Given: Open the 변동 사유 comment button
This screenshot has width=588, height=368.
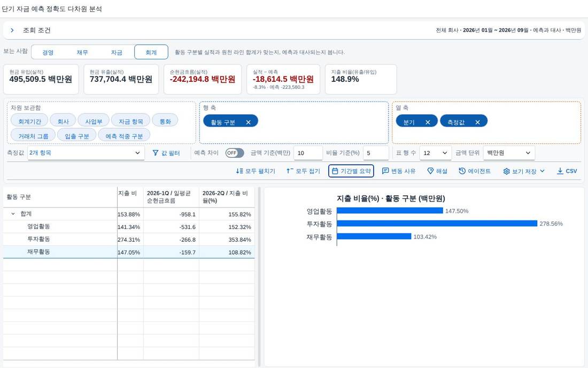Looking at the screenshot, I should pos(399,171).
